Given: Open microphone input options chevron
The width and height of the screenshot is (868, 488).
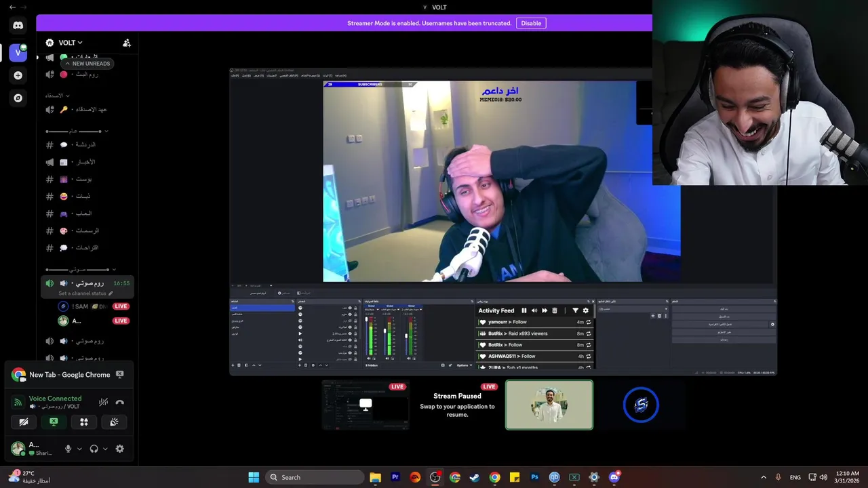Looking at the screenshot, I should (79, 449).
